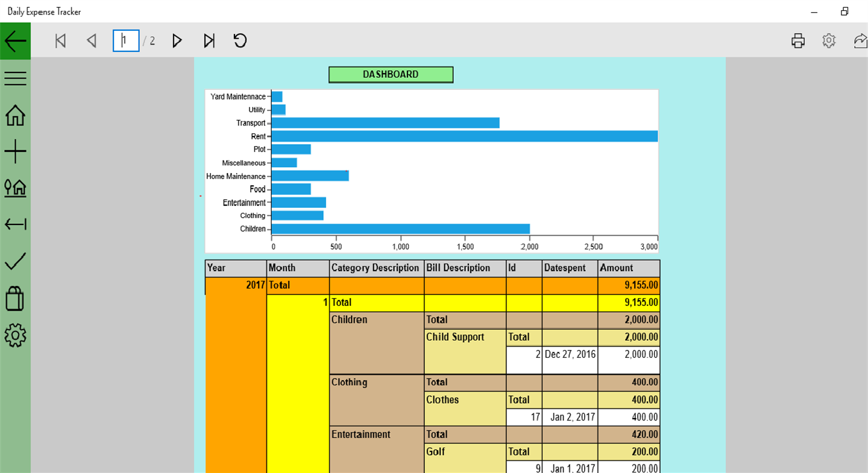Go to next report page
Viewport: 868px width, 473px height.
(177, 40)
